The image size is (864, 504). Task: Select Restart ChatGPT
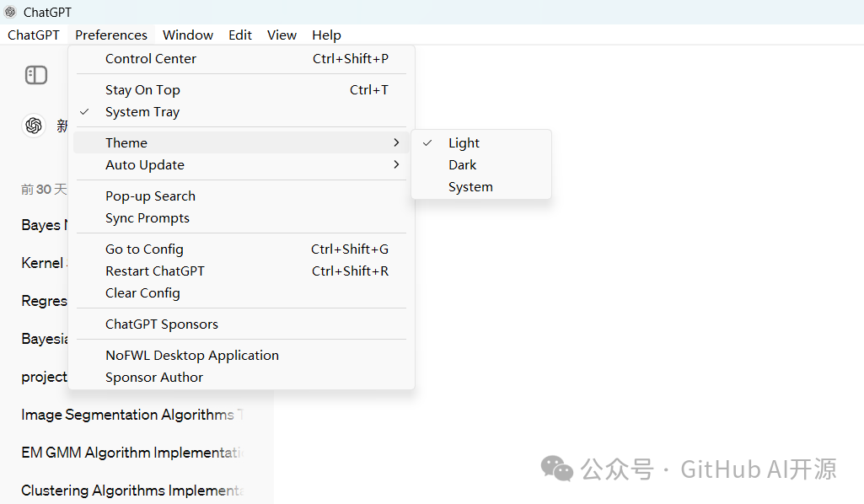[x=241, y=271]
